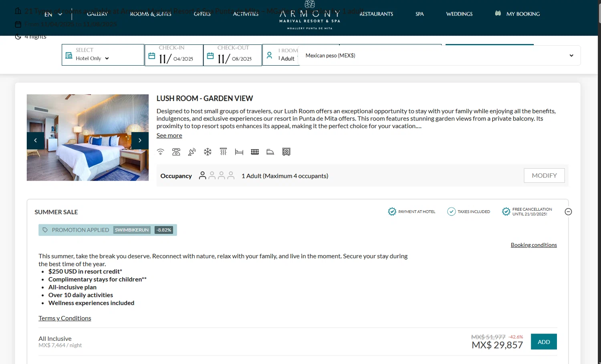Viewport: 601px width, 364px height.
Task: Click the air conditioning snowflake icon
Action: [x=208, y=152]
